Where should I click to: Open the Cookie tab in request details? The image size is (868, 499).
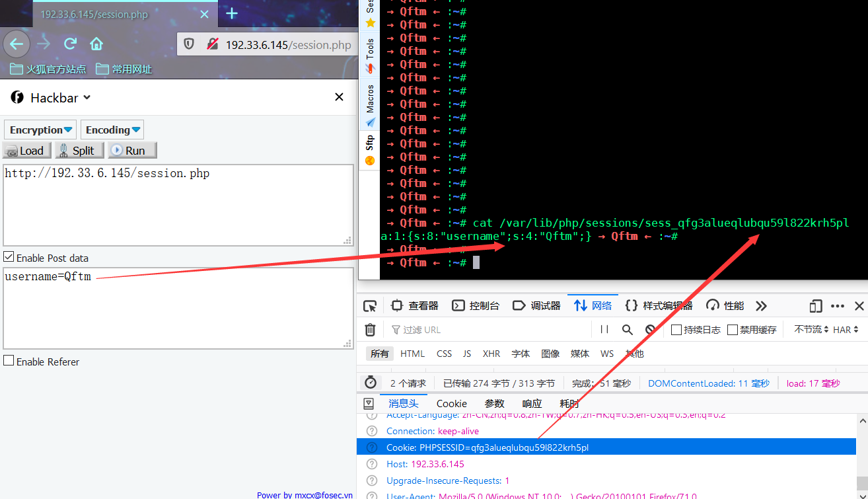[451, 403]
